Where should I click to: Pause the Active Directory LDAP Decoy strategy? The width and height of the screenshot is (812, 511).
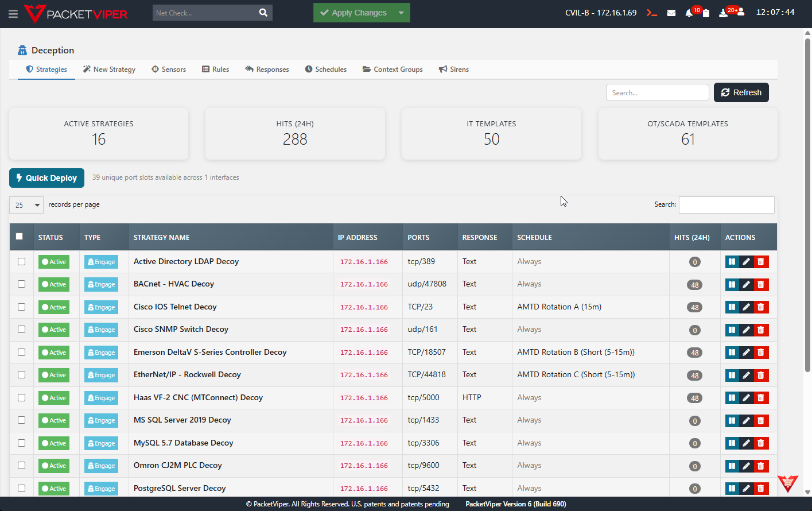pos(732,262)
